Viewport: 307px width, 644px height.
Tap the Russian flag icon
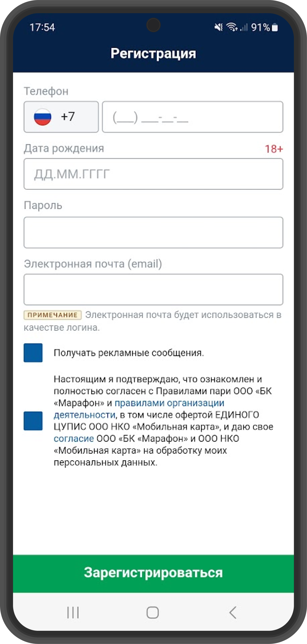coord(42,117)
